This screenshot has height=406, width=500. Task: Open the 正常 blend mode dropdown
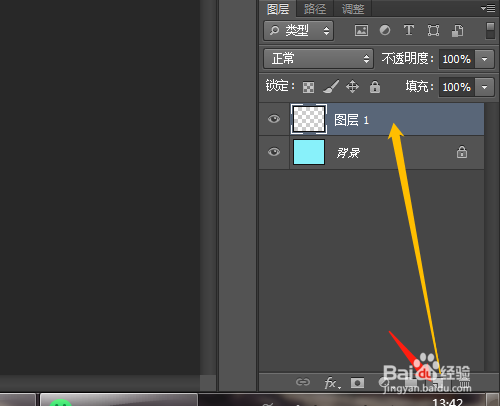[318, 59]
